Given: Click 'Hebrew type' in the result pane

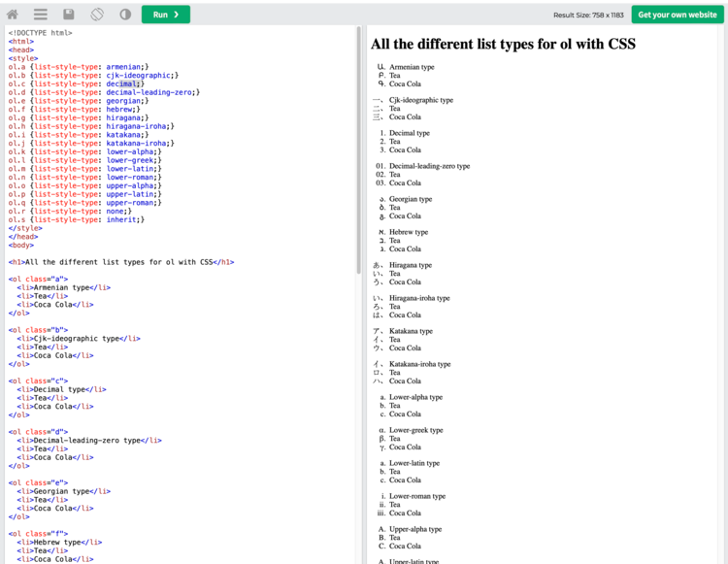Looking at the screenshot, I should [x=409, y=232].
